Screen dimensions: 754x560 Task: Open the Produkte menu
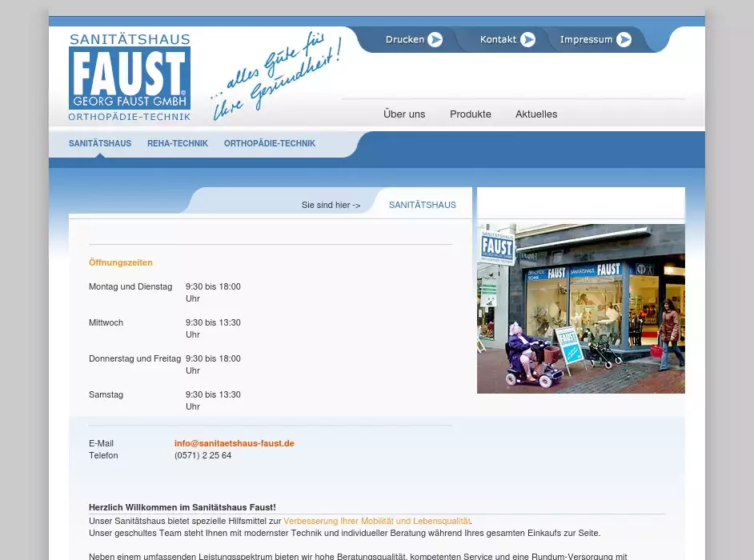pyautogui.click(x=471, y=114)
